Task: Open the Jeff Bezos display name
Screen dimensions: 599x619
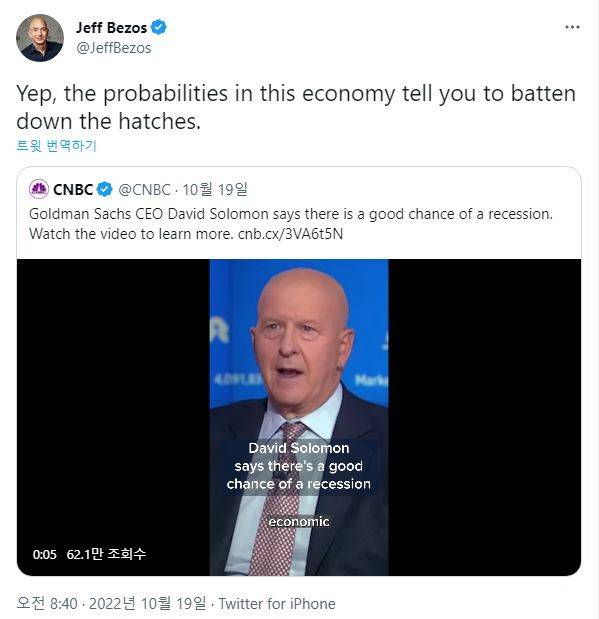Action: pos(111,28)
